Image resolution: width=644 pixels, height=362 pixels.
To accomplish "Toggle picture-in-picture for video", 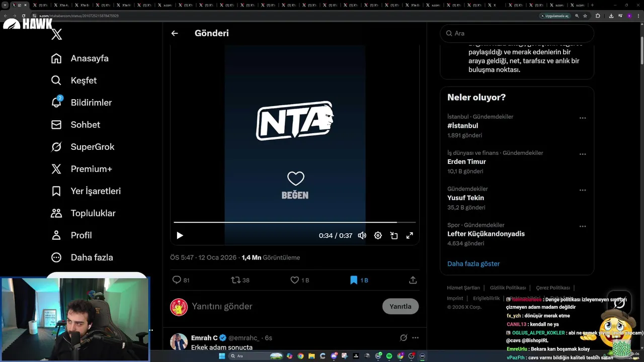I will [x=394, y=235].
